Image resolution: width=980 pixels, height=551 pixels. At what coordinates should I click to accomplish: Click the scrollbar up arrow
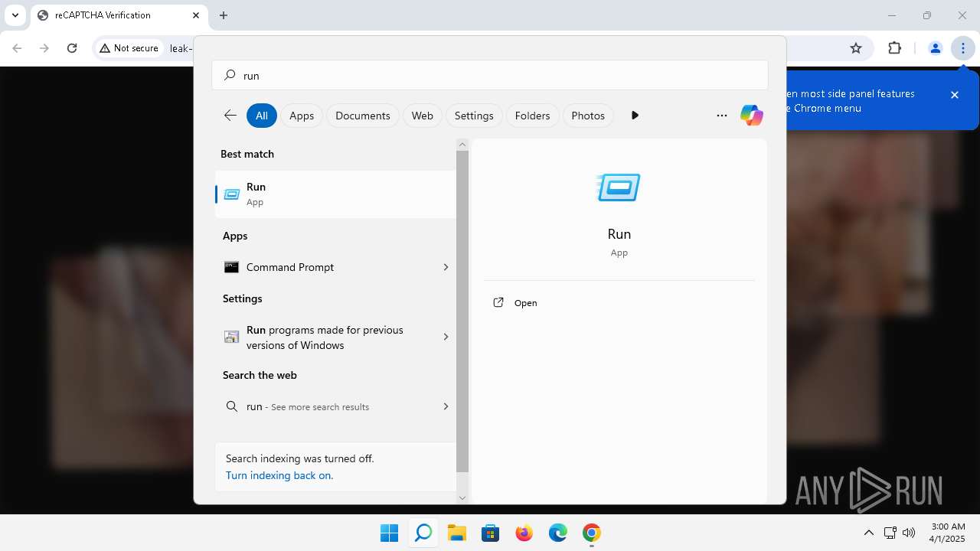(462, 144)
